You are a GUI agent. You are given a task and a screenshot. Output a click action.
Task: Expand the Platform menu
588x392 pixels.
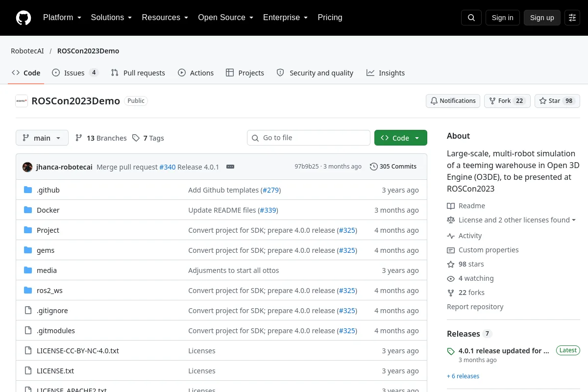[62, 18]
